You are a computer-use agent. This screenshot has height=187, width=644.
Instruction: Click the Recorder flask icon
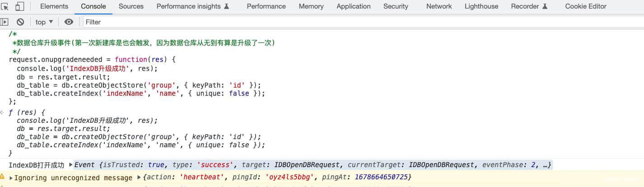[545, 6]
